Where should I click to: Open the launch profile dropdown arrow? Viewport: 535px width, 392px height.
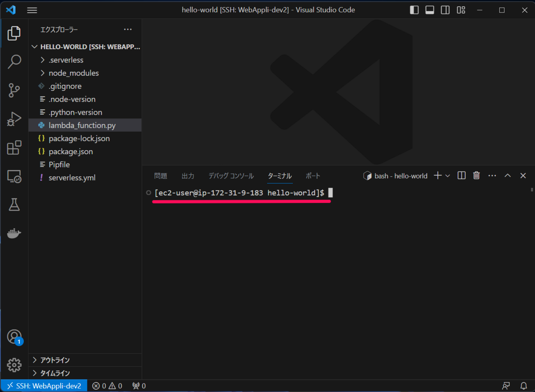448,176
